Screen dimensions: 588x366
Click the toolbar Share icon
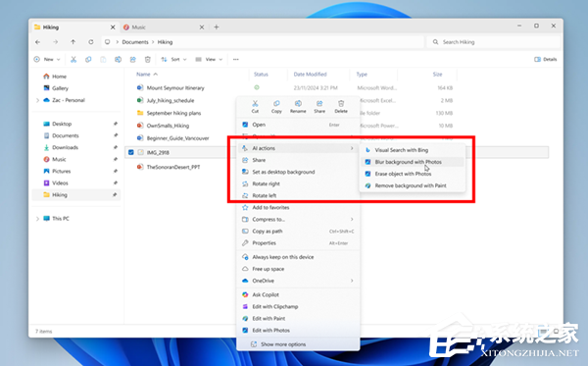(132, 59)
